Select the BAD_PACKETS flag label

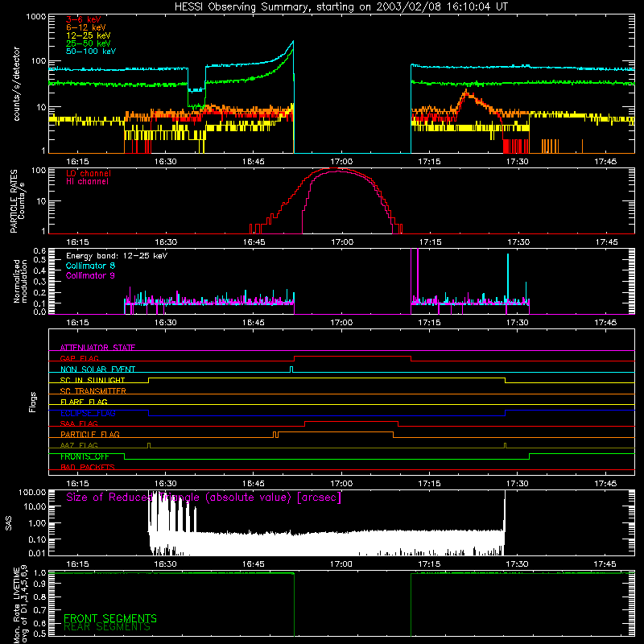[88, 467]
